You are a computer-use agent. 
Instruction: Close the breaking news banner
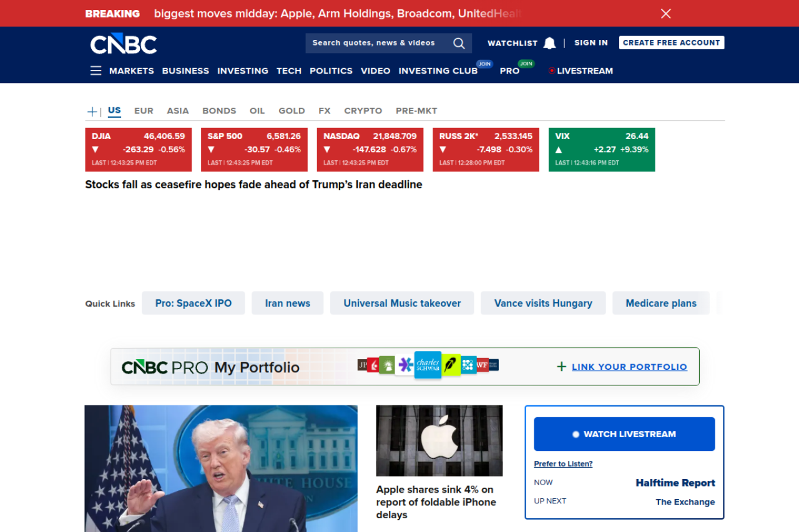click(x=666, y=14)
